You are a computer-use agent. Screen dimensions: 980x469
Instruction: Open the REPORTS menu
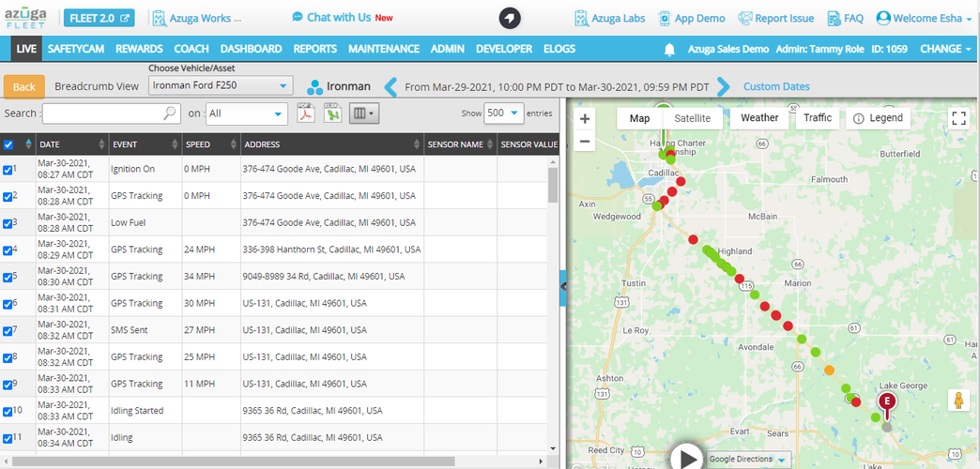tap(314, 49)
